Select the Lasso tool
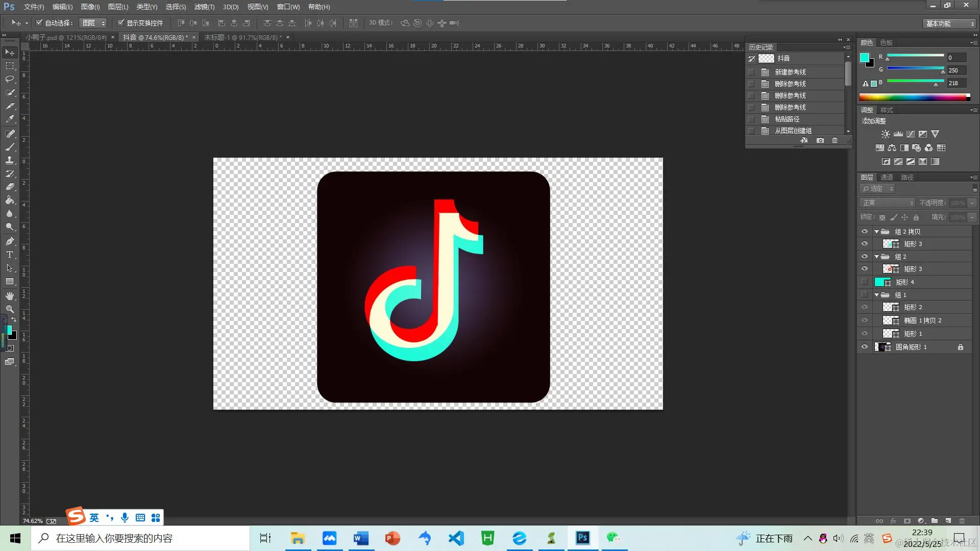 [10, 79]
